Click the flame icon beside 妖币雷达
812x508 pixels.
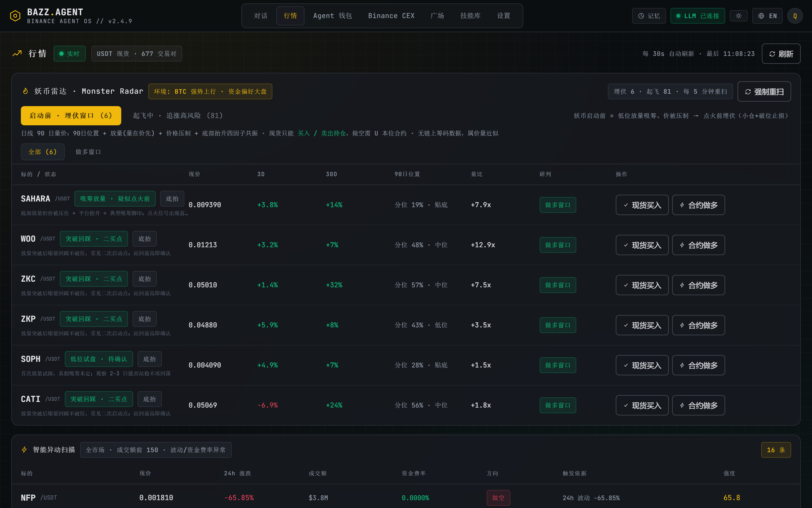25,91
